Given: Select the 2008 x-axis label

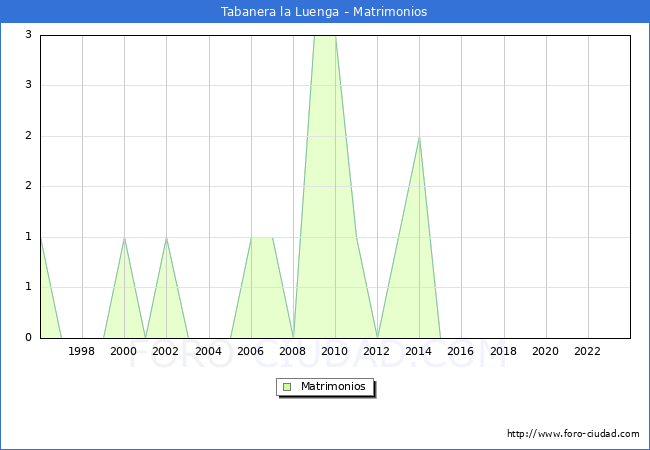Looking at the screenshot, I should coord(293,351).
